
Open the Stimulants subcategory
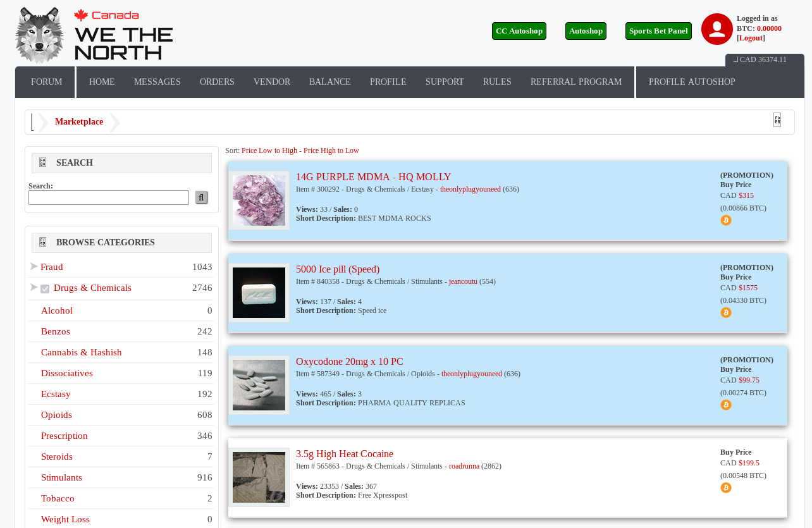61,477
